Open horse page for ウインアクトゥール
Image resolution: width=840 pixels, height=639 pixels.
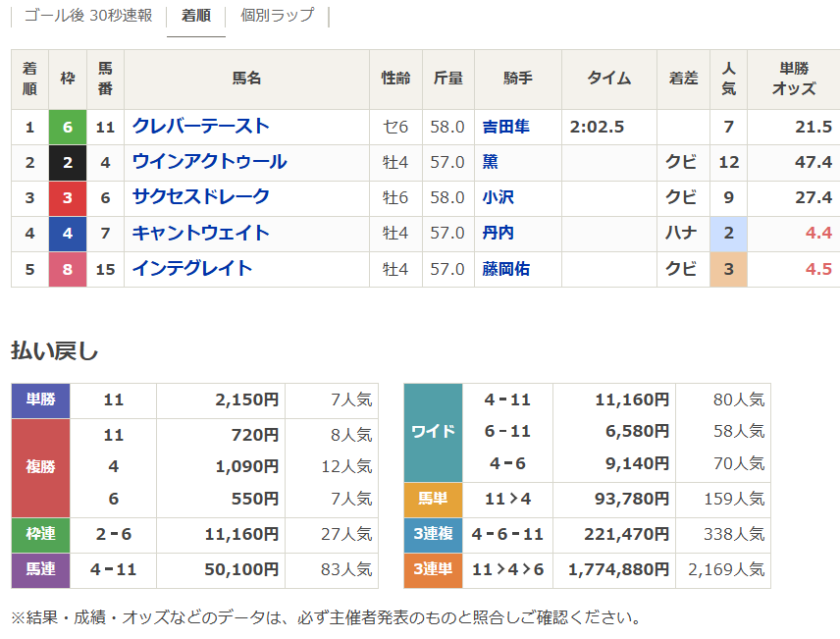click(x=209, y=162)
